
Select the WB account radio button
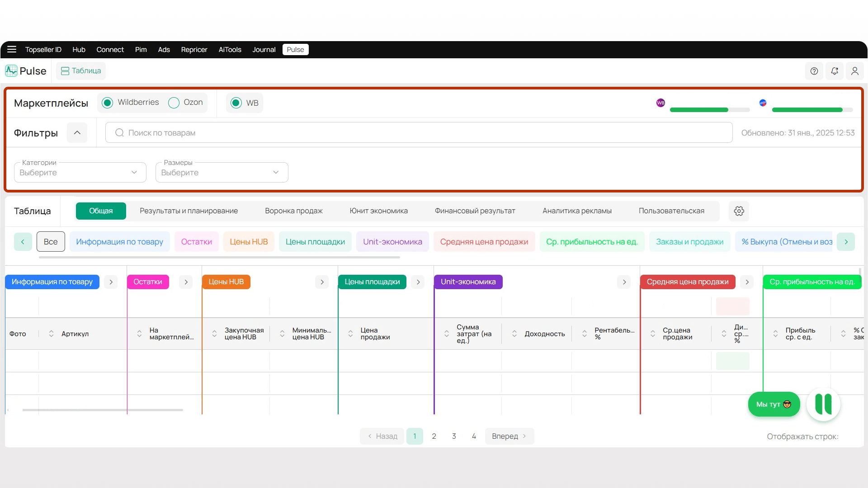236,103
